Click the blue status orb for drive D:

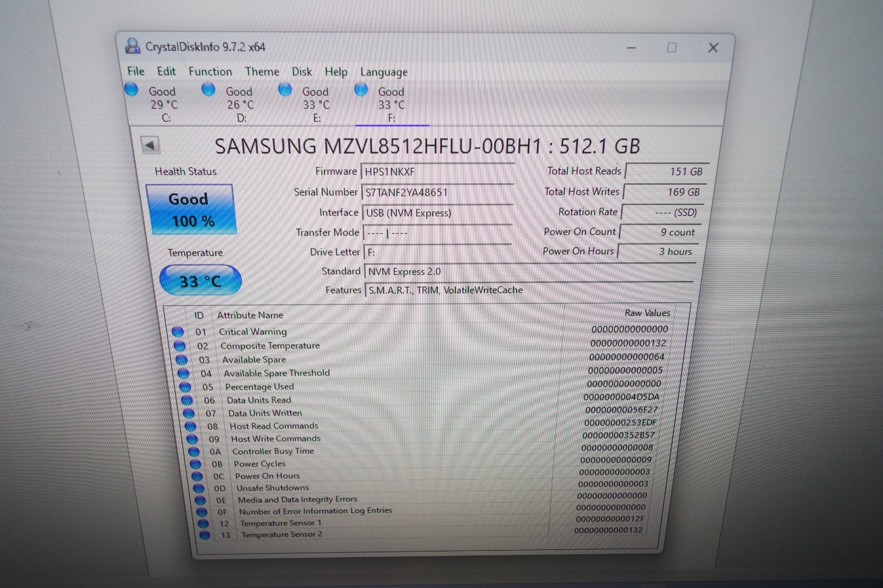pyautogui.click(x=208, y=89)
